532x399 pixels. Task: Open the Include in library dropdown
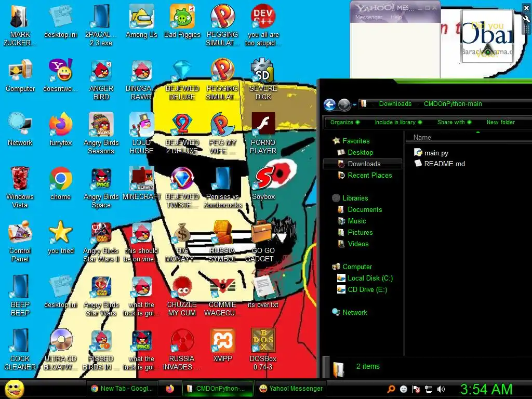[x=398, y=122]
